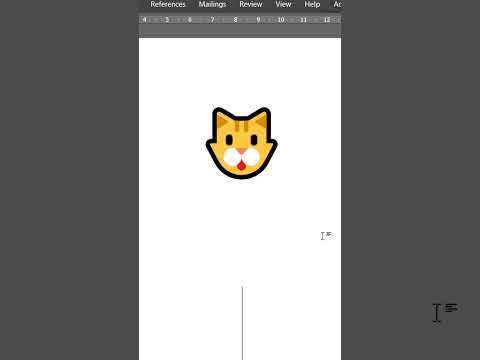Select the cat emoji image

click(x=241, y=143)
